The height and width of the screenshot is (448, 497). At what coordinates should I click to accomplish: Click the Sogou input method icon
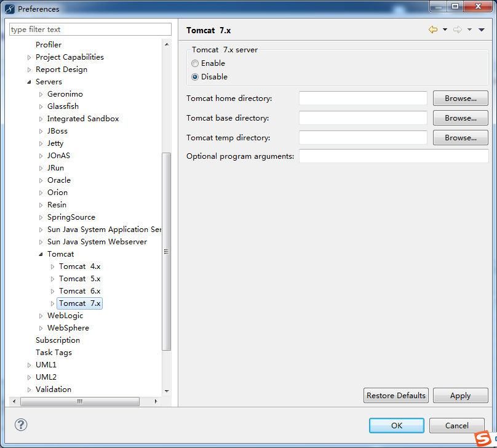[483, 439]
